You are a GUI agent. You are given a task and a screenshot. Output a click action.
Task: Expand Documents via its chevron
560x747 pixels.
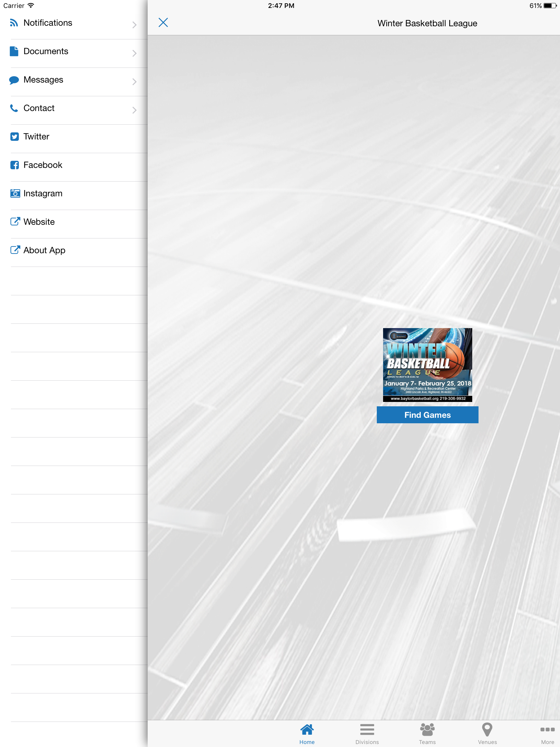135,53
